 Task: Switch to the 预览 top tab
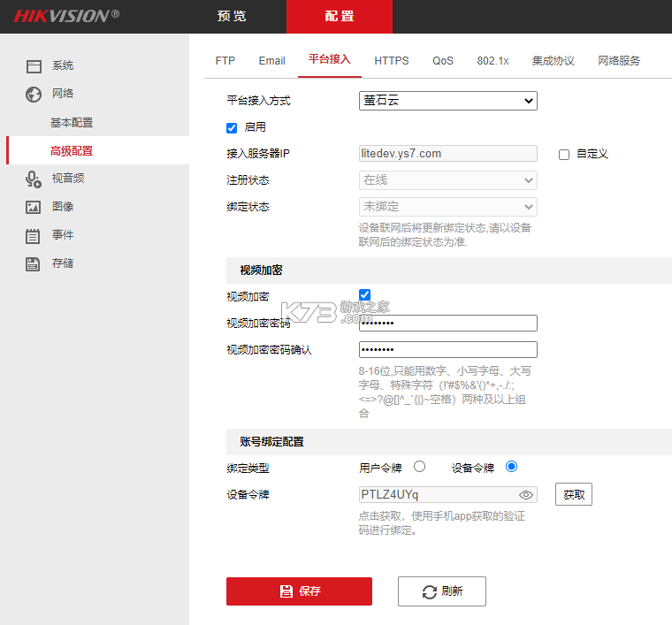point(232,16)
